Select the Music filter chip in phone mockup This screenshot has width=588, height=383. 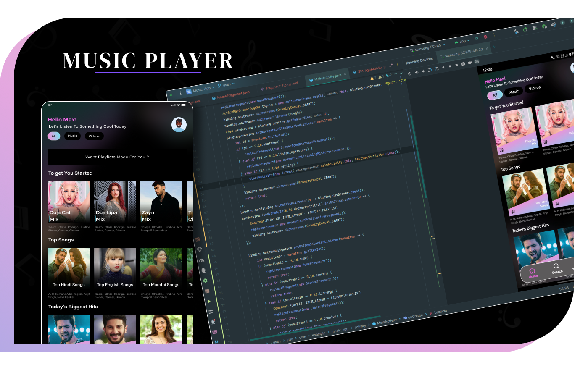[72, 136]
